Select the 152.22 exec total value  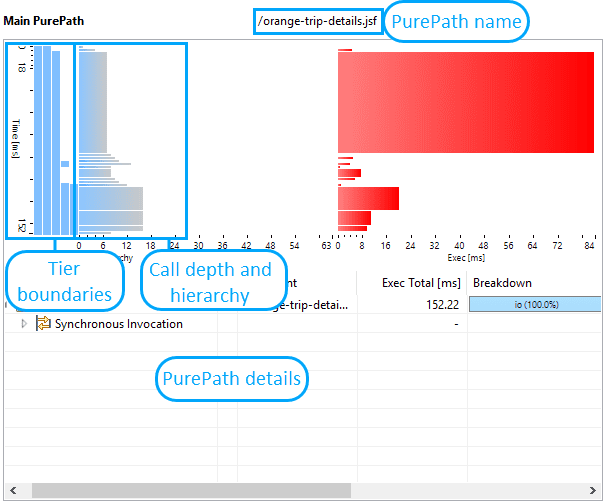pyautogui.click(x=443, y=305)
